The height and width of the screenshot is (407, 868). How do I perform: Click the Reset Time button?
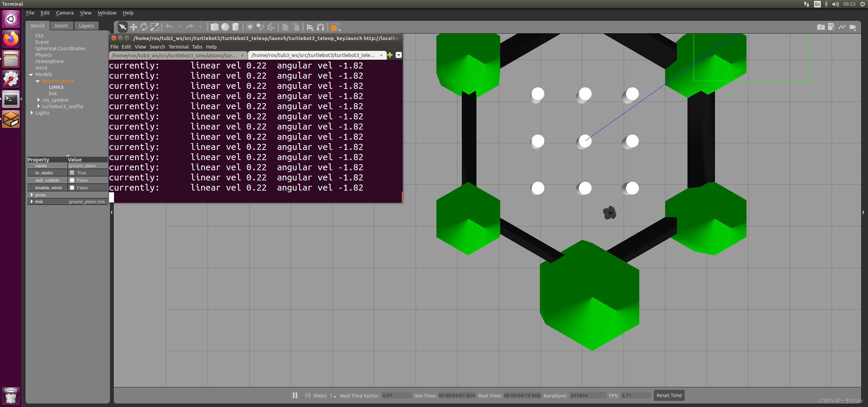(x=669, y=395)
